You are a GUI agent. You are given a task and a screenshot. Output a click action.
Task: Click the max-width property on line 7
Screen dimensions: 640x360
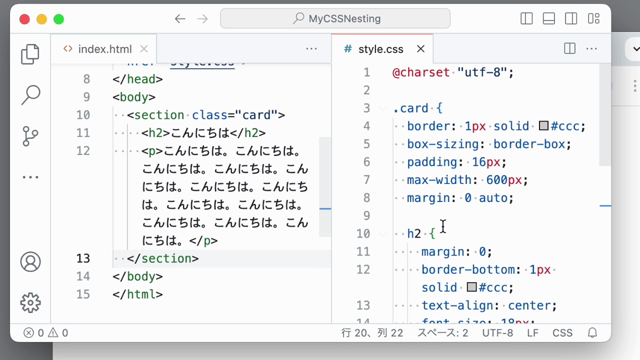click(439, 180)
